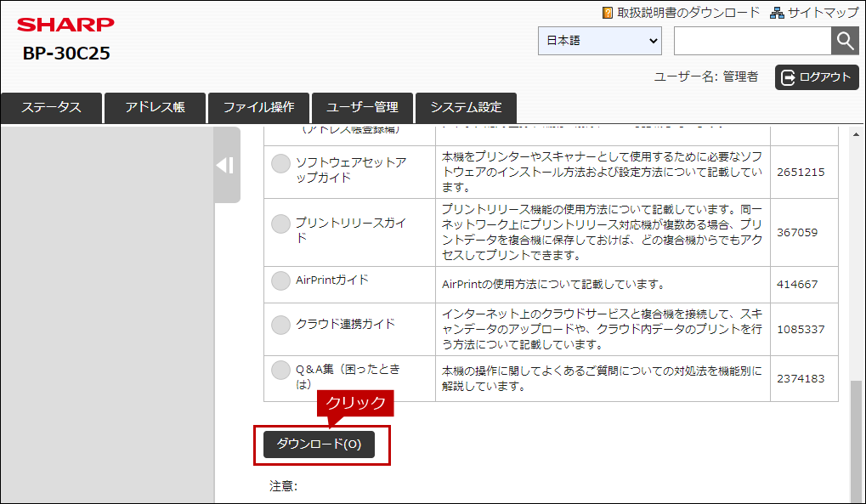This screenshot has width=866, height=504.
Task: Open the サイトマップ link
Action: pos(823,13)
